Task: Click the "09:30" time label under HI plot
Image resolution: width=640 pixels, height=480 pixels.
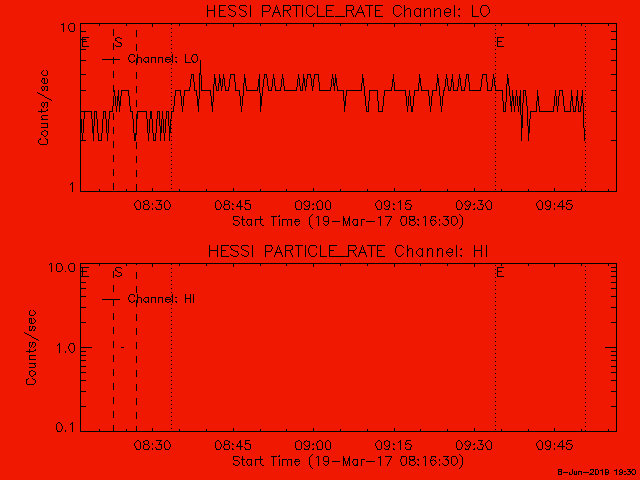Action: (474, 445)
